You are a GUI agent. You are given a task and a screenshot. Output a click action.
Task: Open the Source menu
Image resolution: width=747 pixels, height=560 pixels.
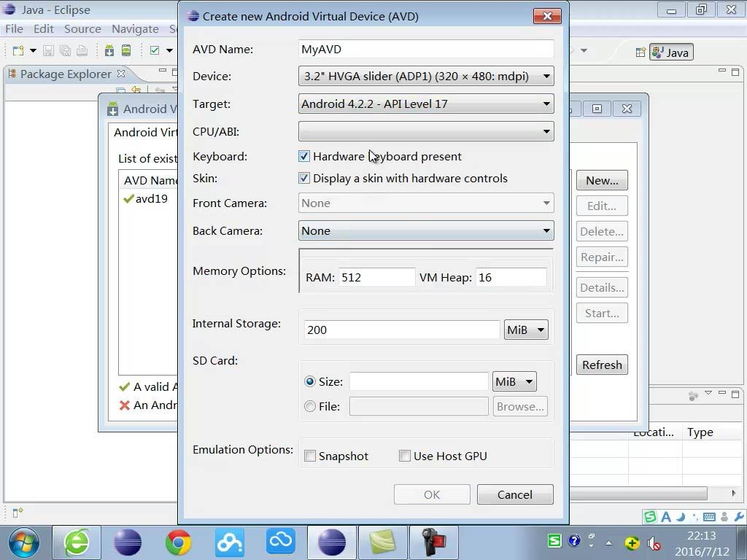(x=82, y=29)
